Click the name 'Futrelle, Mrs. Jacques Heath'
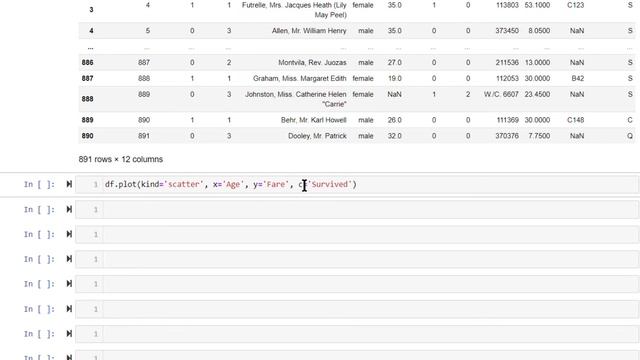The image size is (640, 360). point(287,5)
